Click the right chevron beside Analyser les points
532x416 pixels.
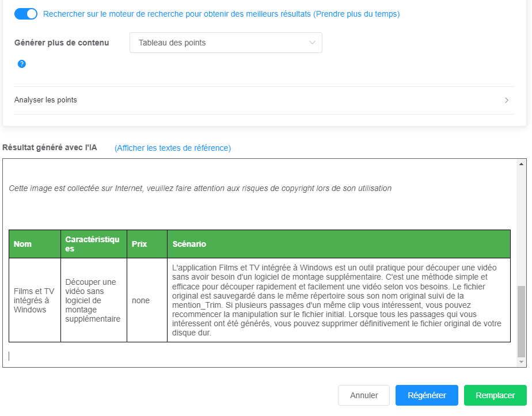click(x=506, y=100)
